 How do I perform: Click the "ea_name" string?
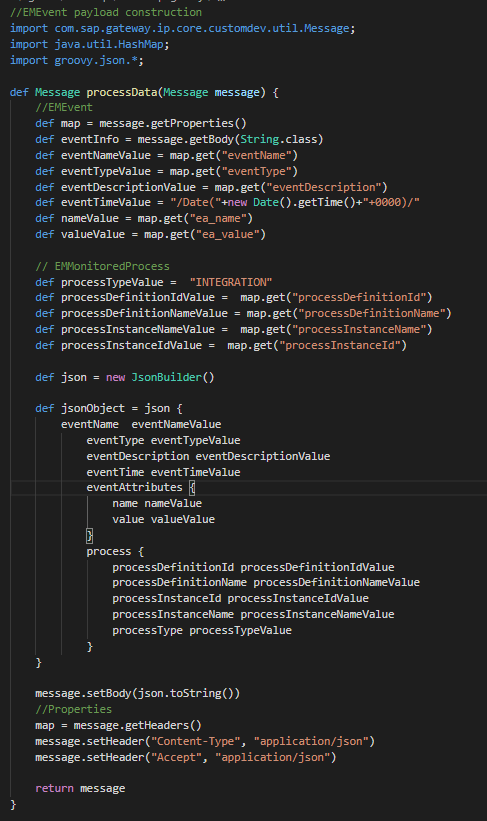click(218, 218)
